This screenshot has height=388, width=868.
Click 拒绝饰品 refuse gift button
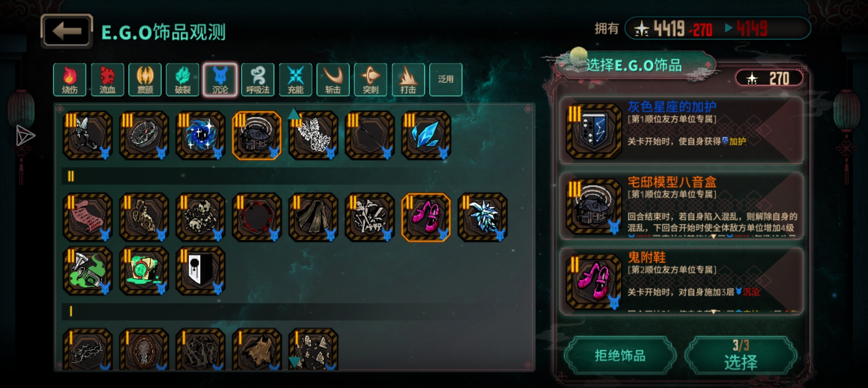pos(620,355)
